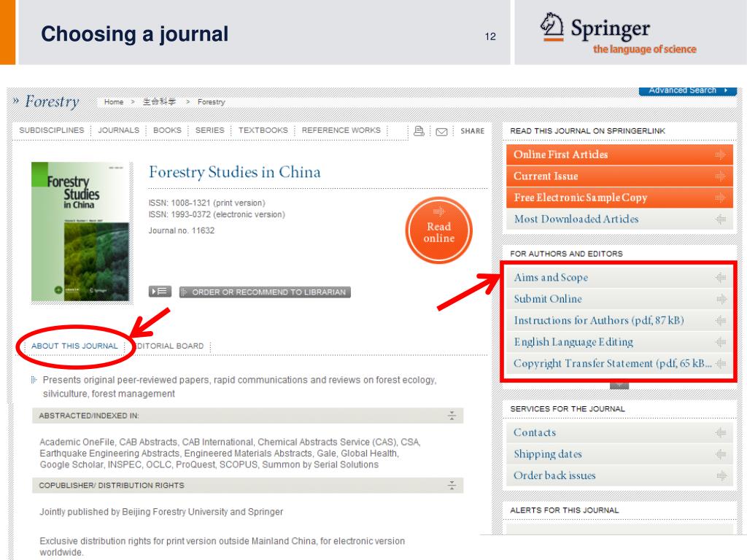Click the orange Read online button
Screen dimensions: 747x560
438,230
